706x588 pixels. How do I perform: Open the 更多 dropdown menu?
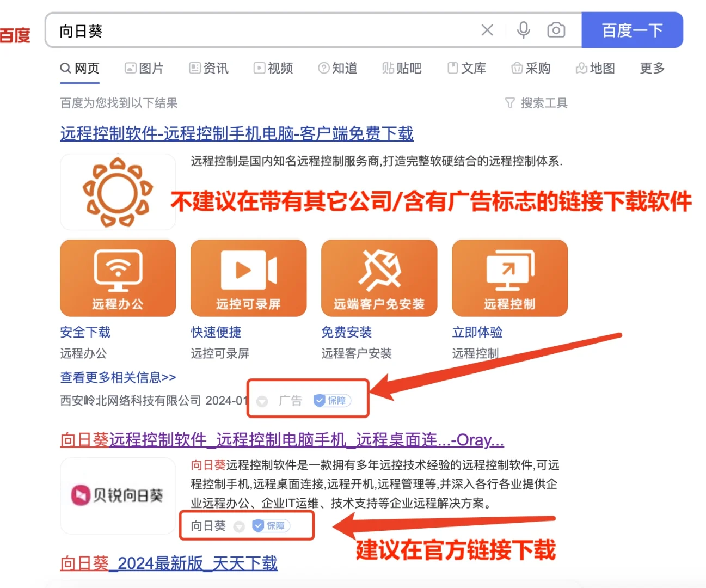click(x=651, y=68)
